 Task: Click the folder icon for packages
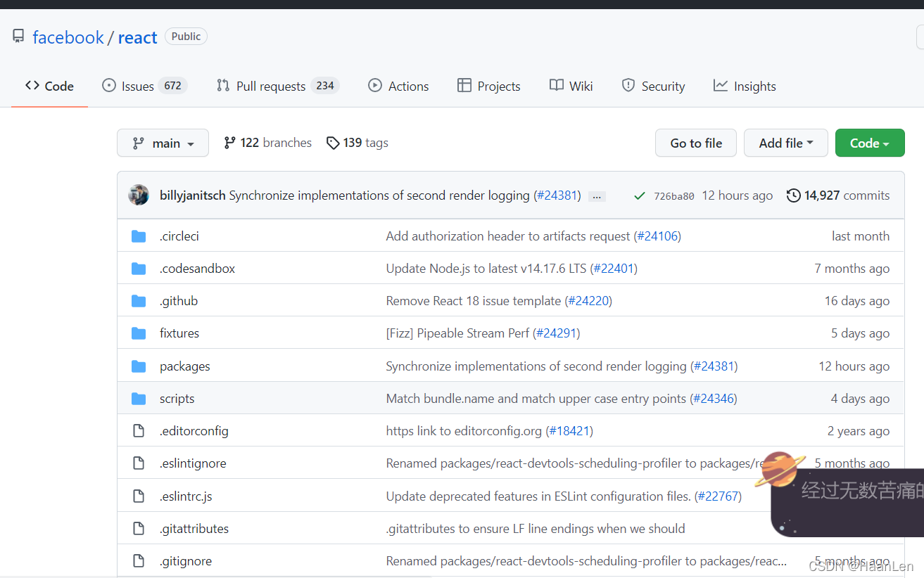(139, 366)
